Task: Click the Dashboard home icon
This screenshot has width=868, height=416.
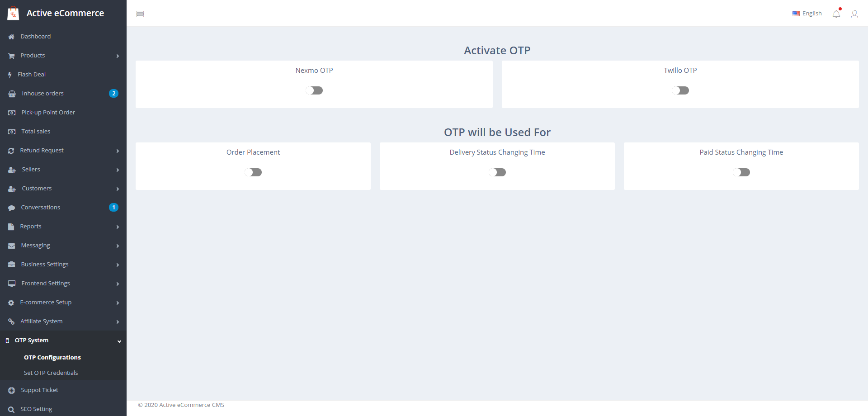Action: coord(11,37)
